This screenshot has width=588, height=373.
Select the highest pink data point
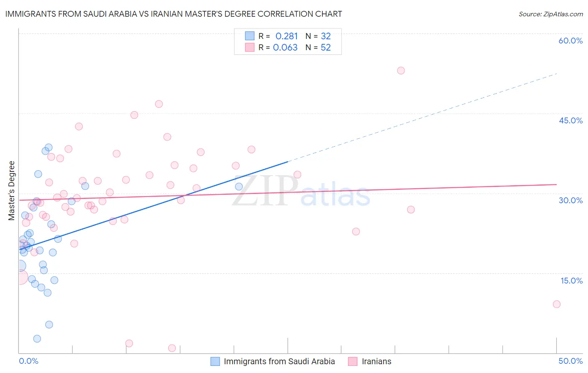(401, 71)
